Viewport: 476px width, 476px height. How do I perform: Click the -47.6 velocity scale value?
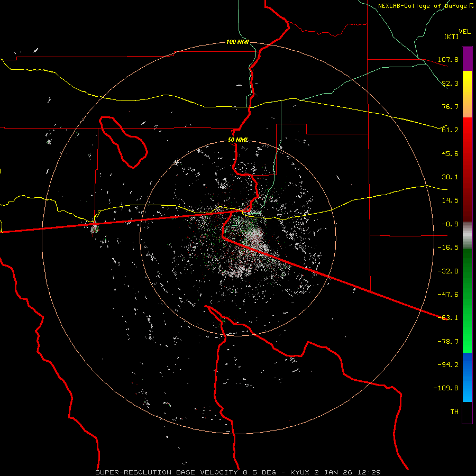pyautogui.click(x=448, y=295)
